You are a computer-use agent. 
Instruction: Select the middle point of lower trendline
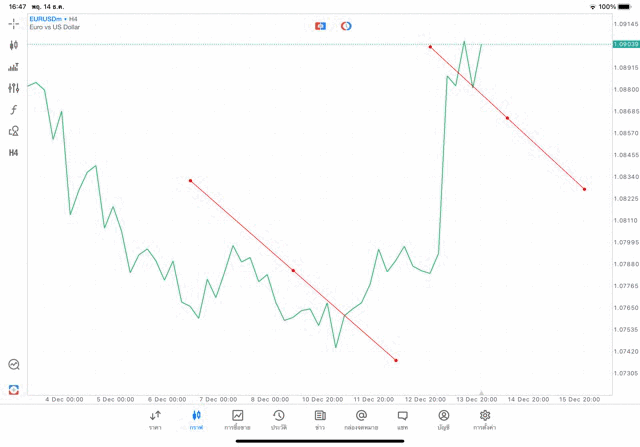point(293,270)
